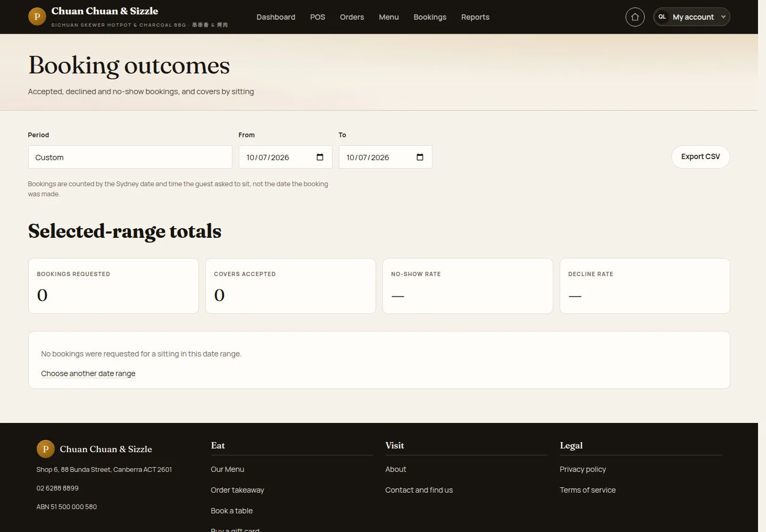766x532 pixels.
Task: Click the Selected-range totals heading
Action: [124, 231]
